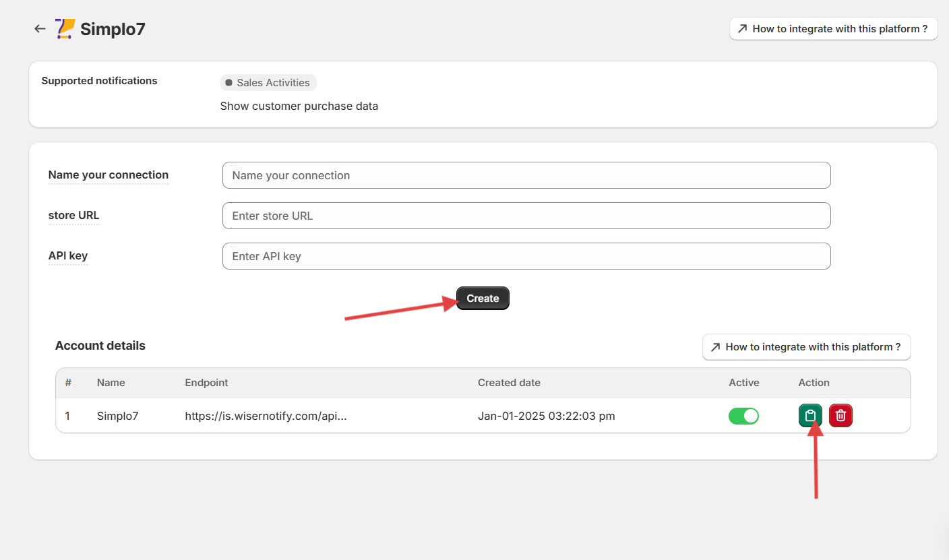Viewport: 949px width, 560px height.
Task: Click the 'API key' label
Action: tap(68, 256)
